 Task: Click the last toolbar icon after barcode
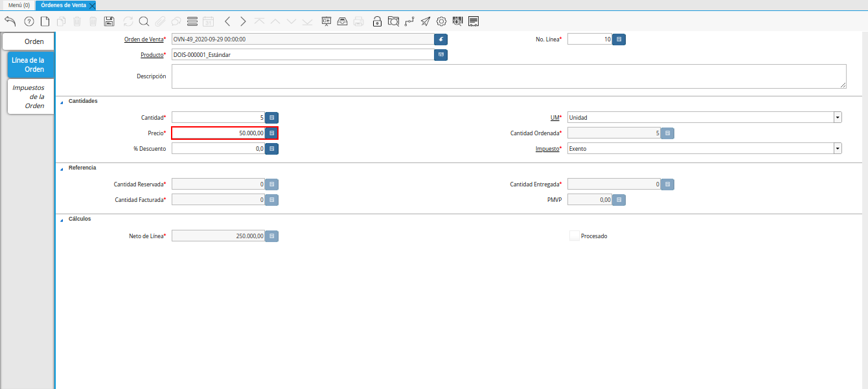(474, 21)
